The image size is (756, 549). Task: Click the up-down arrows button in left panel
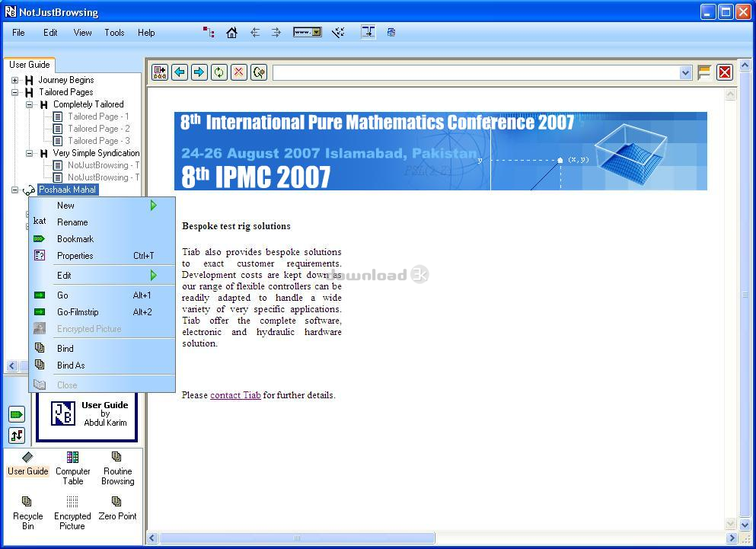[17, 436]
